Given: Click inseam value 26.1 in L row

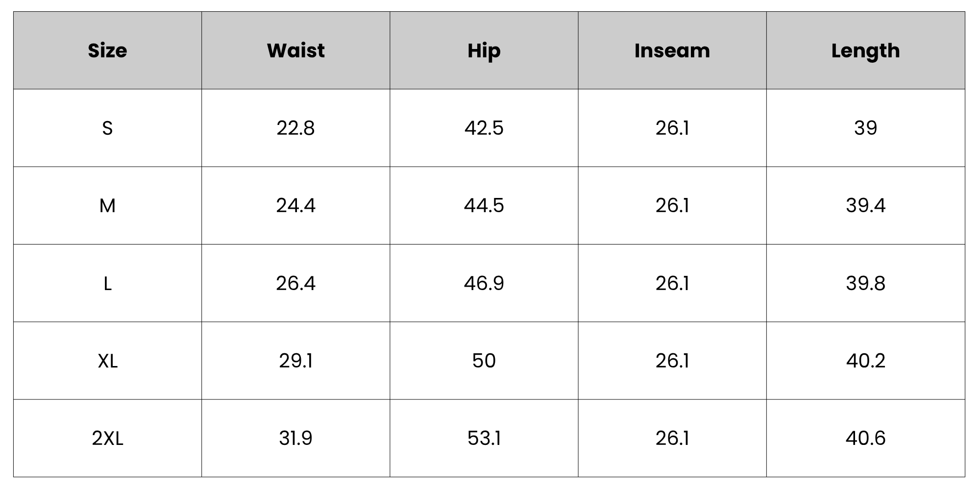Looking at the screenshot, I should [x=672, y=283].
